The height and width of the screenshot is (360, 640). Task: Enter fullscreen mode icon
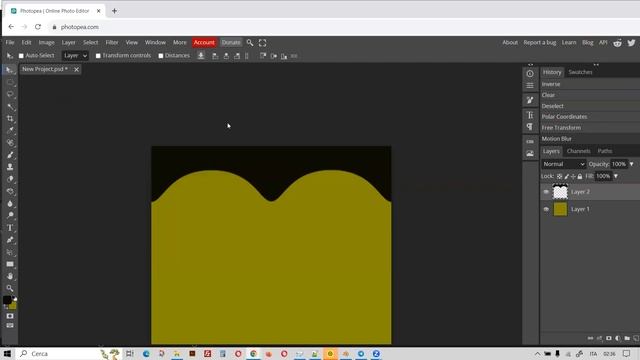262,42
